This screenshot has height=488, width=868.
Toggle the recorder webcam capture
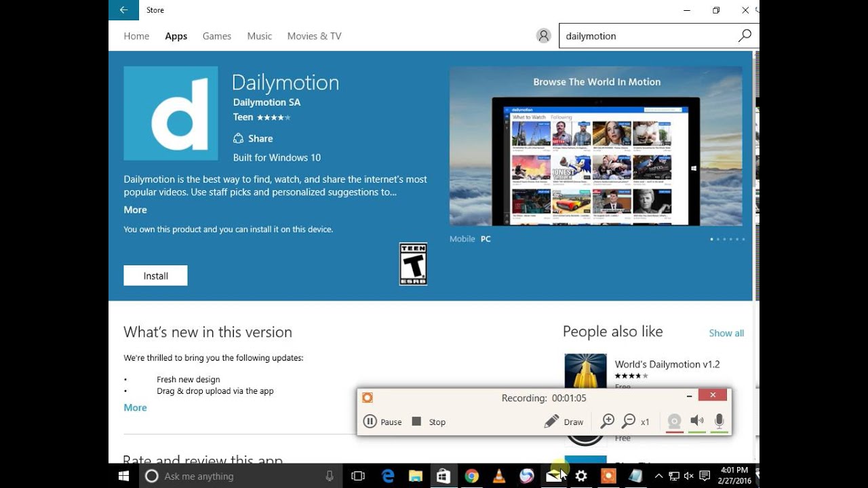(674, 422)
